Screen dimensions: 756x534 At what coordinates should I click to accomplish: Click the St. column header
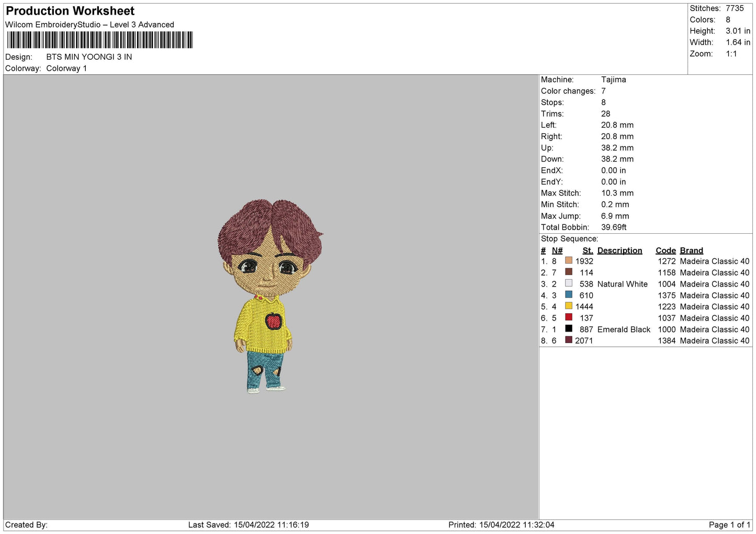[x=588, y=251]
